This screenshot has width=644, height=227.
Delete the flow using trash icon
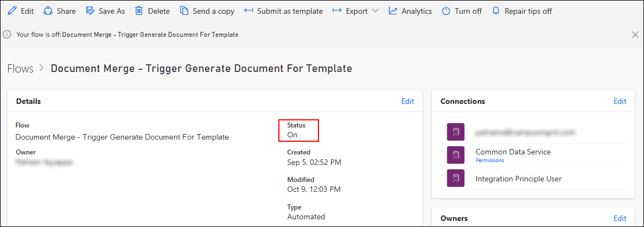(x=139, y=11)
